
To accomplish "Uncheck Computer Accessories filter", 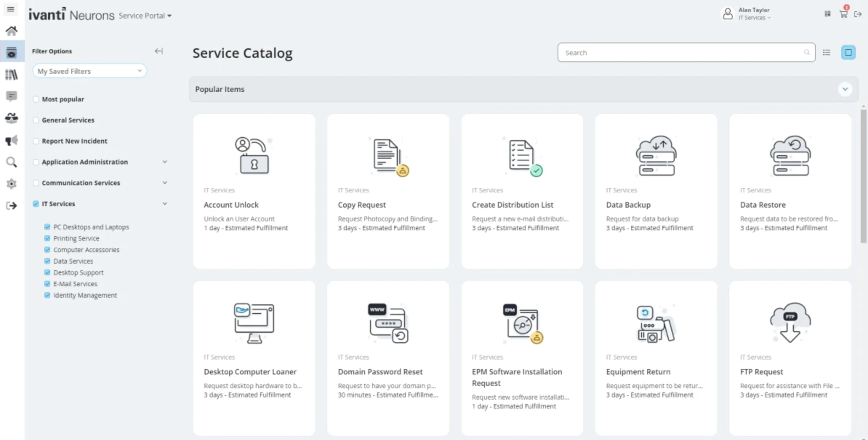I will (47, 249).
